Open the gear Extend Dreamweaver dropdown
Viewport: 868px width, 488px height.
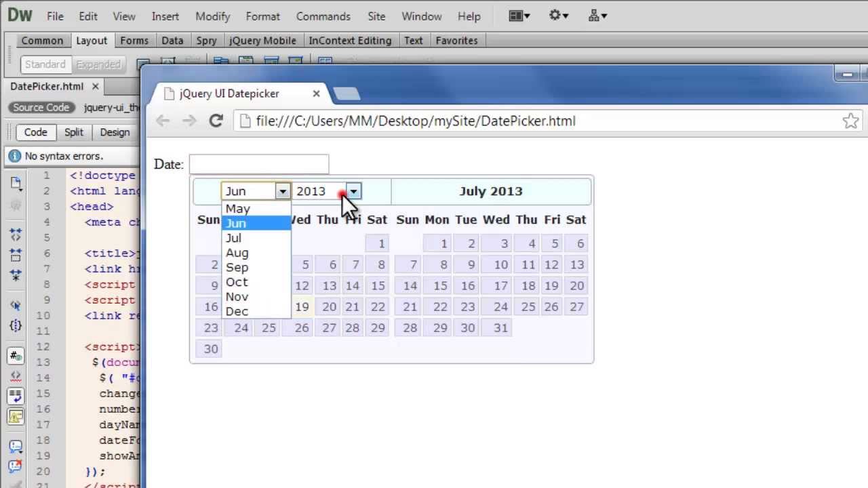(558, 16)
